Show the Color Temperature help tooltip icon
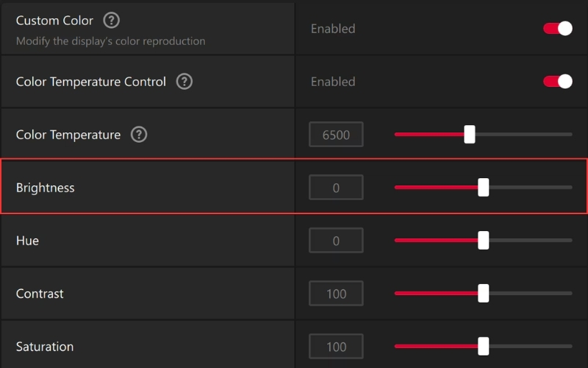Image resolution: width=588 pixels, height=368 pixels. point(139,135)
